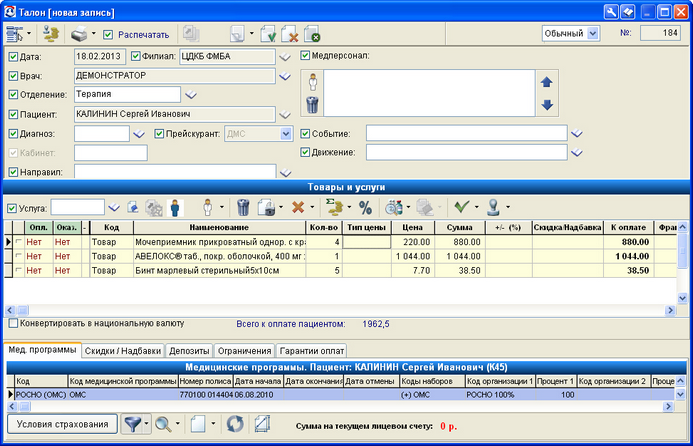The width and height of the screenshot is (693, 446).
Task: Click the circular refresh arrows icon
Action: pyautogui.click(x=235, y=424)
